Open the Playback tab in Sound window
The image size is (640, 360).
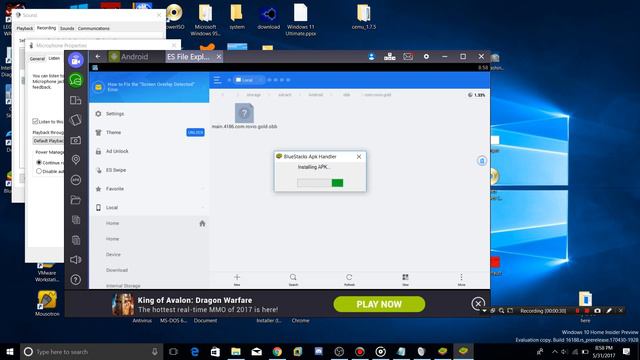tap(24, 28)
